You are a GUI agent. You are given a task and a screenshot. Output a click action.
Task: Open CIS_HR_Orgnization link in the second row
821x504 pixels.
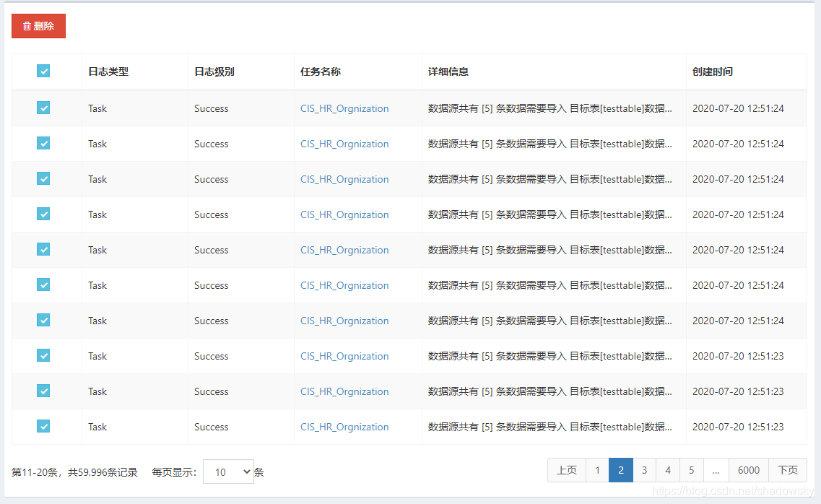coord(344,144)
